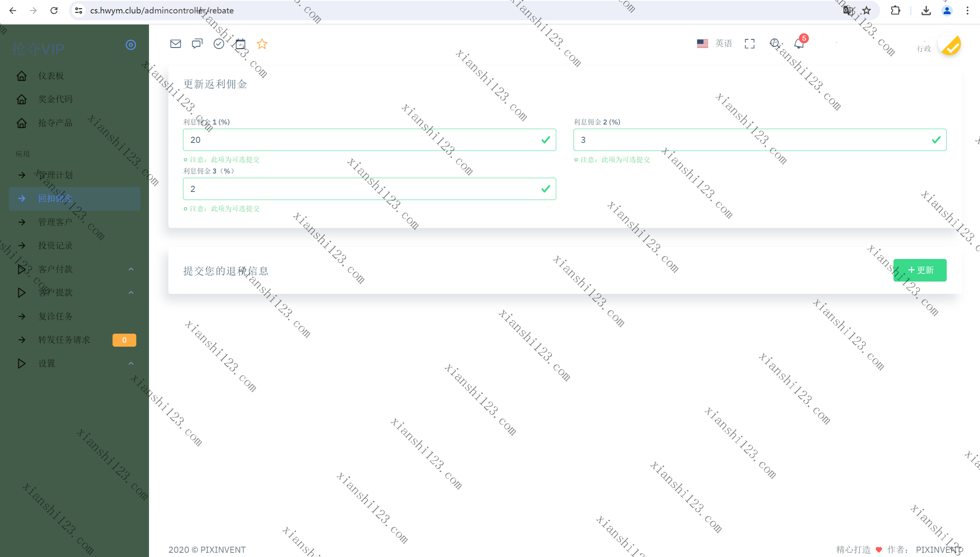Viewport: 980px width, 557px height.
Task: Bookmark this page with star
Action: (867, 11)
